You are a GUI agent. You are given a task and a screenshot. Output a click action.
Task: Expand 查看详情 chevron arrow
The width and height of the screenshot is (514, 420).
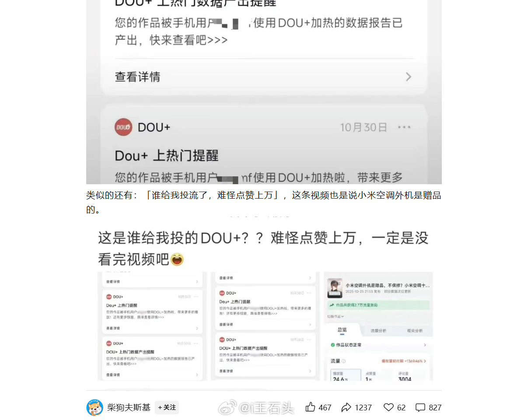(x=408, y=77)
